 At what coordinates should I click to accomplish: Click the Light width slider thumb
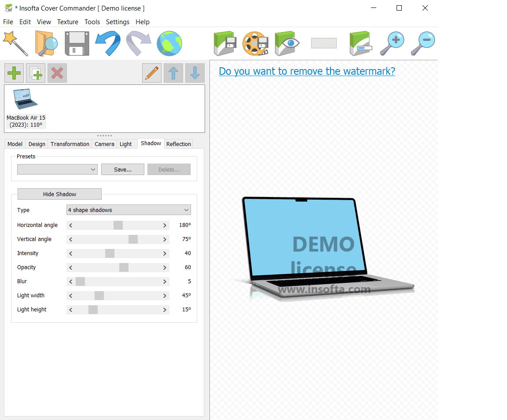(99, 296)
